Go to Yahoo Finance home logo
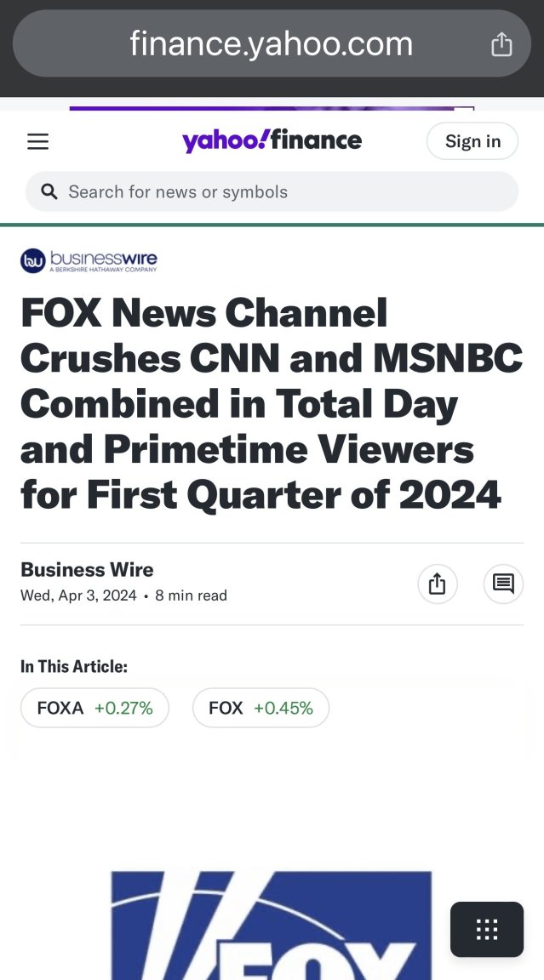544x980 pixels. point(272,140)
